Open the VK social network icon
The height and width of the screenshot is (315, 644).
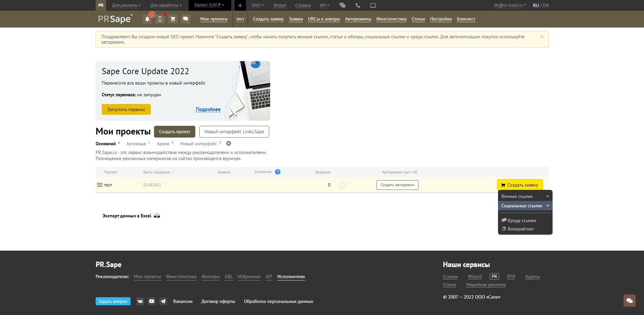pyautogui.click(x=140, y=301)
